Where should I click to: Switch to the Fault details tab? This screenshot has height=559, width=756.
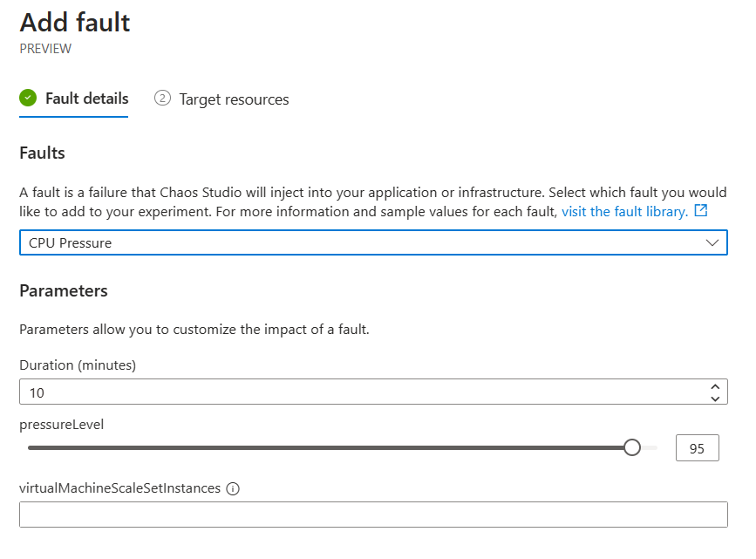coord(86,99)
